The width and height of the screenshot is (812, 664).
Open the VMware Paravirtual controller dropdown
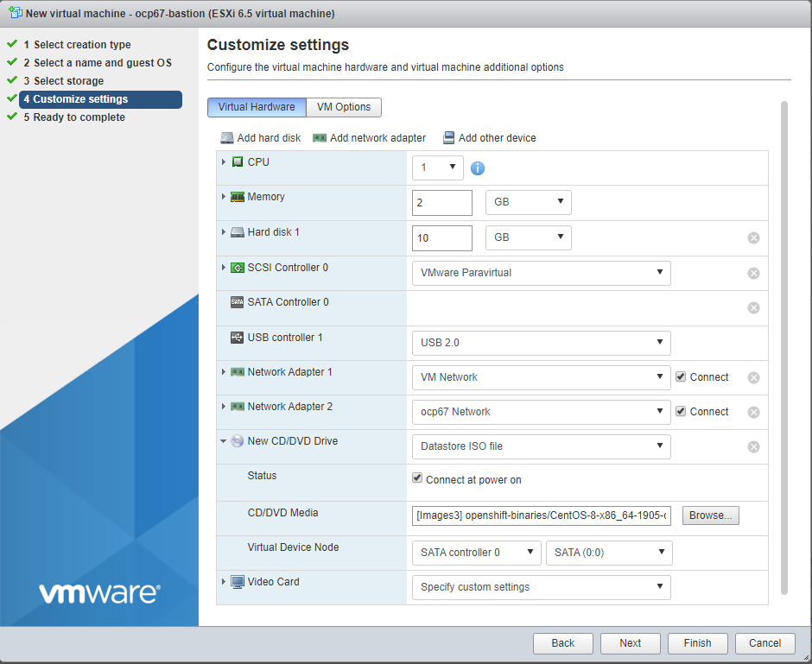(541, 273)
